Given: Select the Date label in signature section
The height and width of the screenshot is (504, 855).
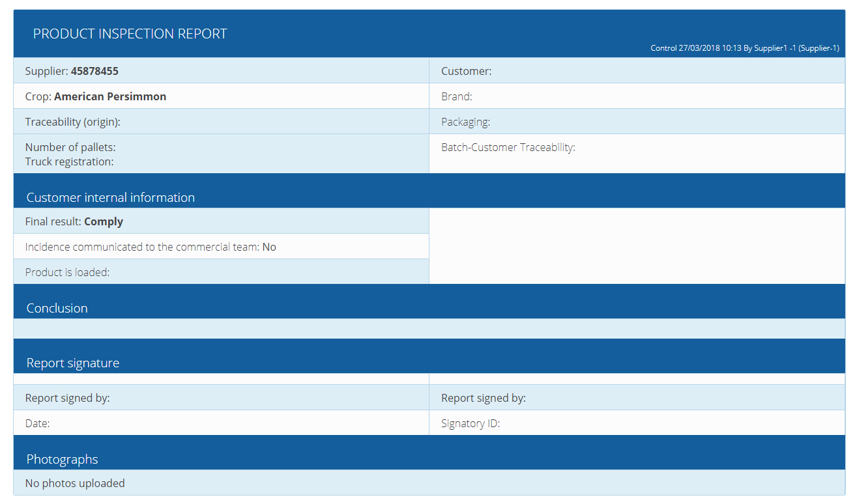Looking at the screenshot, I should pos(37,423).
